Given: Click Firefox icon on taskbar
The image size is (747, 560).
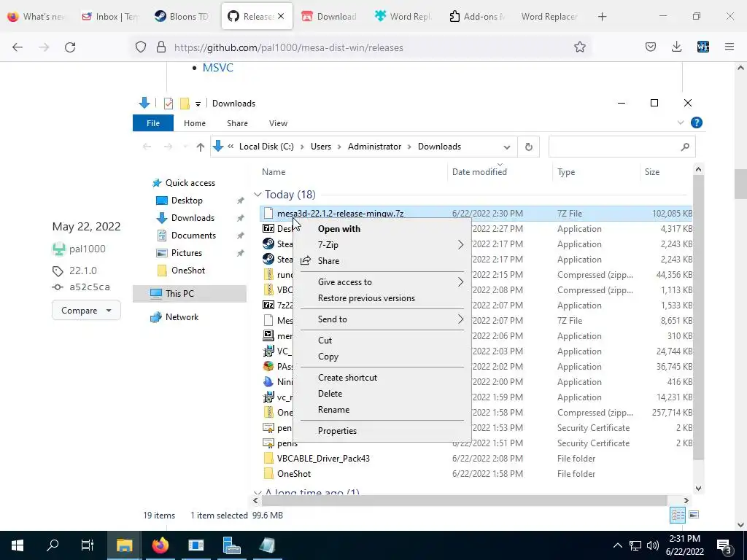Looking at the screenshot, I should click(x=160, y=545).
